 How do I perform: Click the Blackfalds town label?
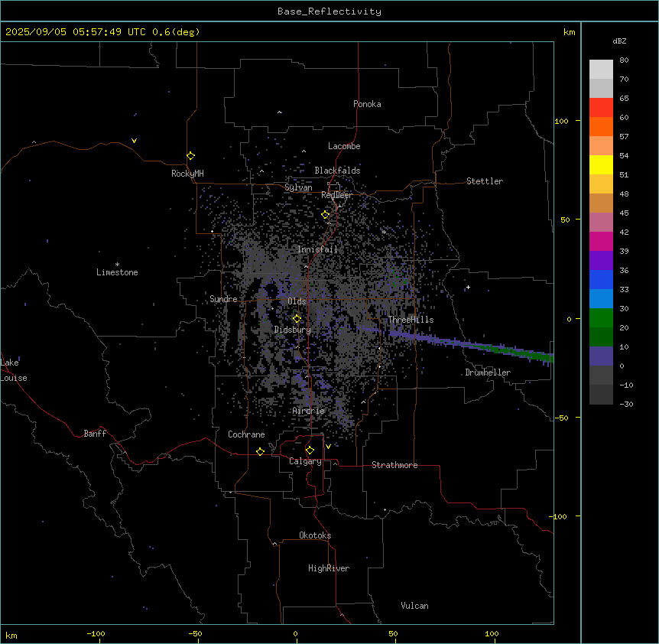click(x=337, y=171)
